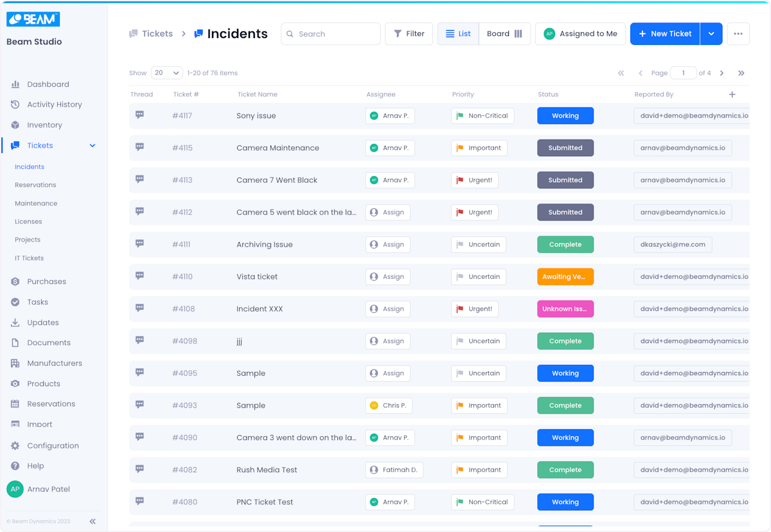Add a column with plus icon
The height and width of the screenshot is (532, 771).
(732, 94)
